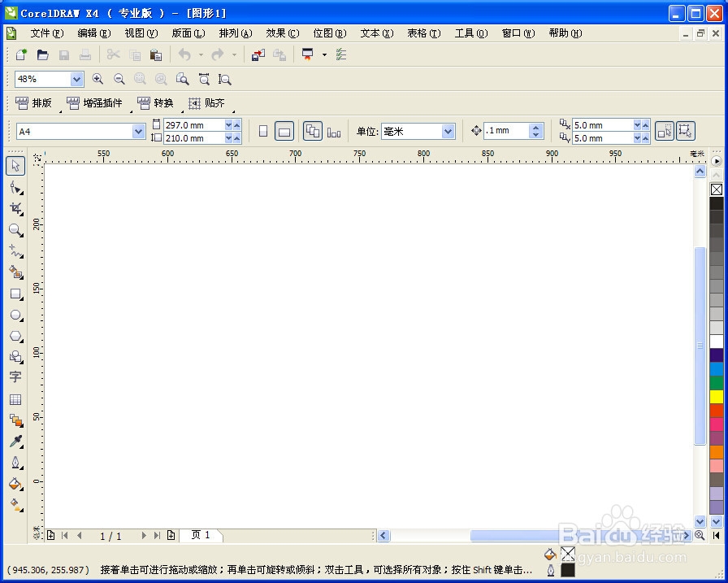Increase nudge offset with stepper
Viewport: 728px width, 583px height.
click(535, 128)
